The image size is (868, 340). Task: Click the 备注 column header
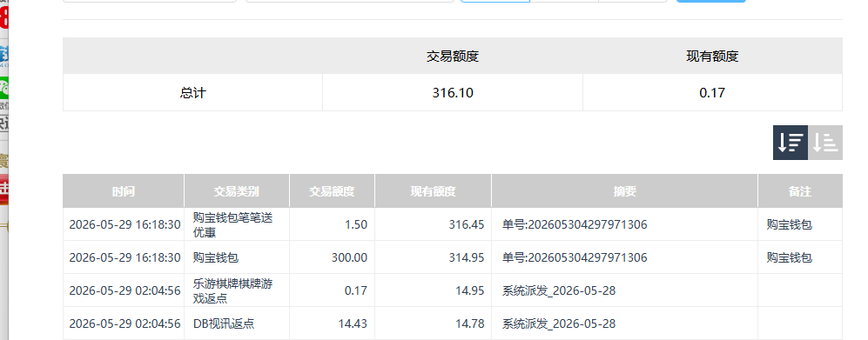(x=800, y=191)
